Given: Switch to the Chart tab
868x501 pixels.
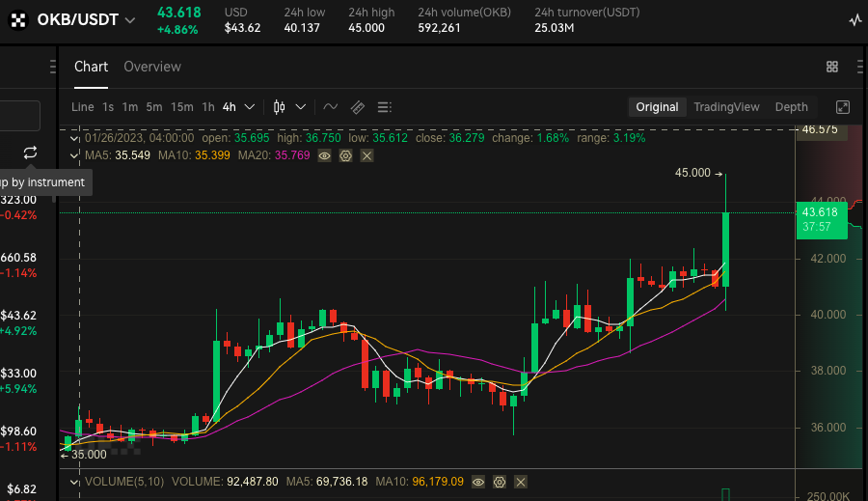Looking at the screenshot, I should 91,67.
